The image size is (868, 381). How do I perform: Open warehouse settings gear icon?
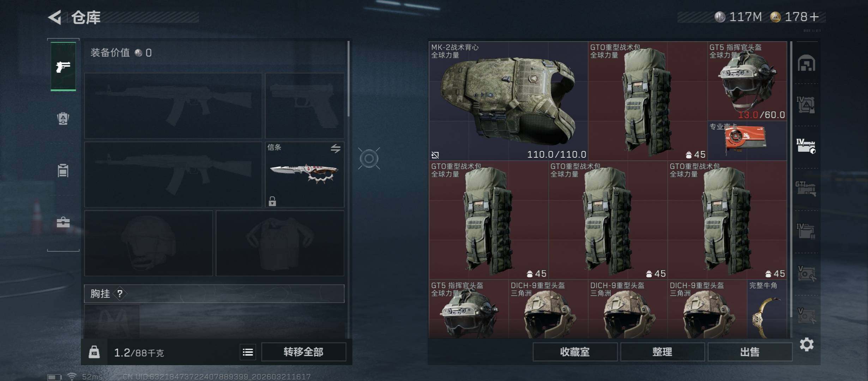click(x=807, y=344)
